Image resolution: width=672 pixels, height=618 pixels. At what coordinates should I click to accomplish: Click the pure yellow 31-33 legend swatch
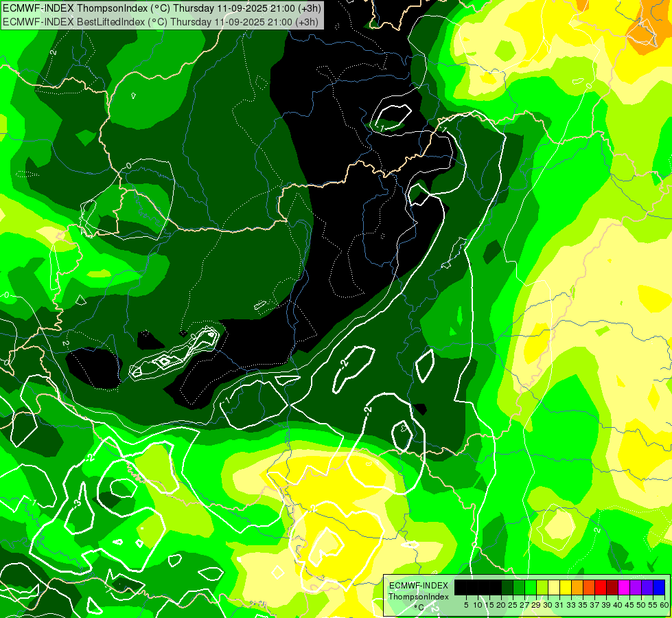[x=566, y=587]
